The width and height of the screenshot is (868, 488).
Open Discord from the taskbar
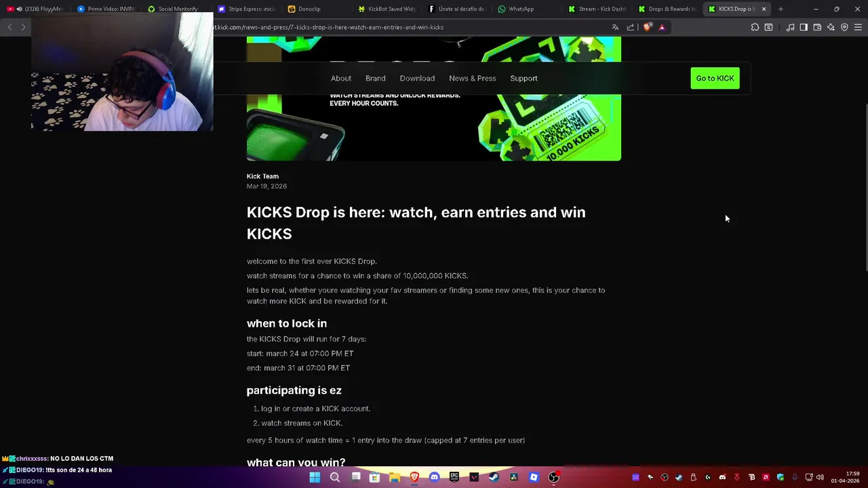pyautogui.click(x=434, y=477)
